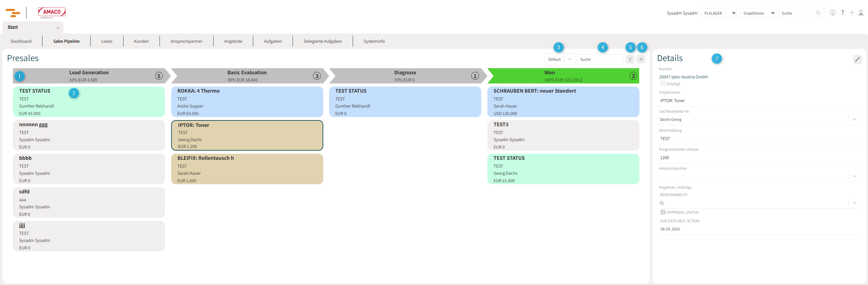This screenshot has width=868, height=285.
Task: Click the Won stage header
Action: 563,76
